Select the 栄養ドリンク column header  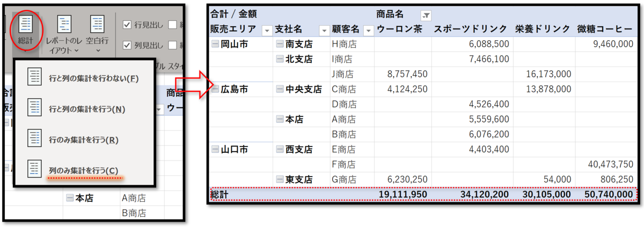click(543, 29)
